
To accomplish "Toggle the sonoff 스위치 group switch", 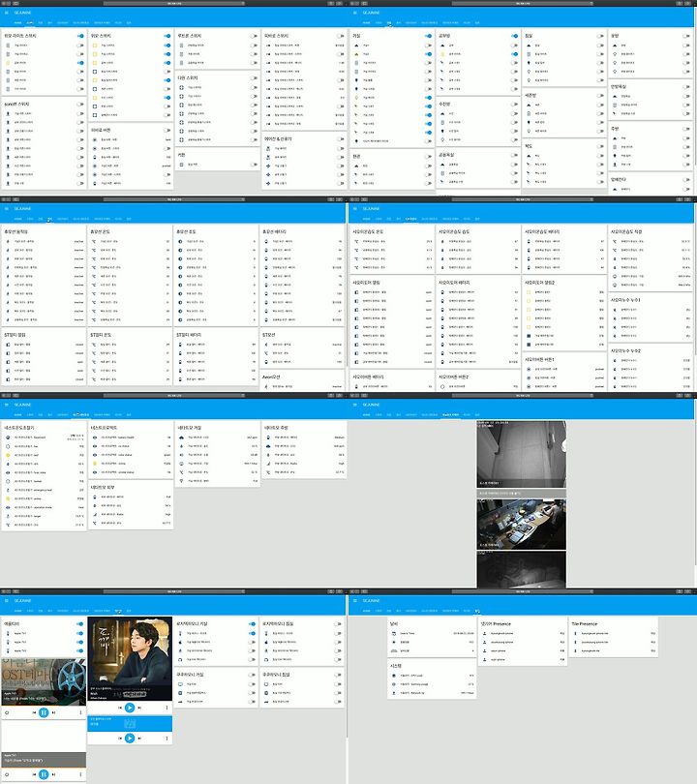I will point(80,105).
